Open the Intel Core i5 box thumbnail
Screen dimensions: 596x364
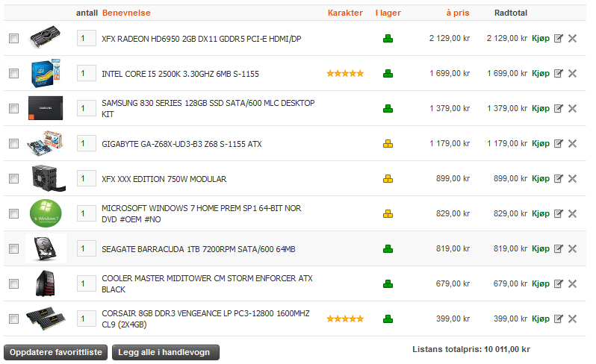[x=46, y=73]
